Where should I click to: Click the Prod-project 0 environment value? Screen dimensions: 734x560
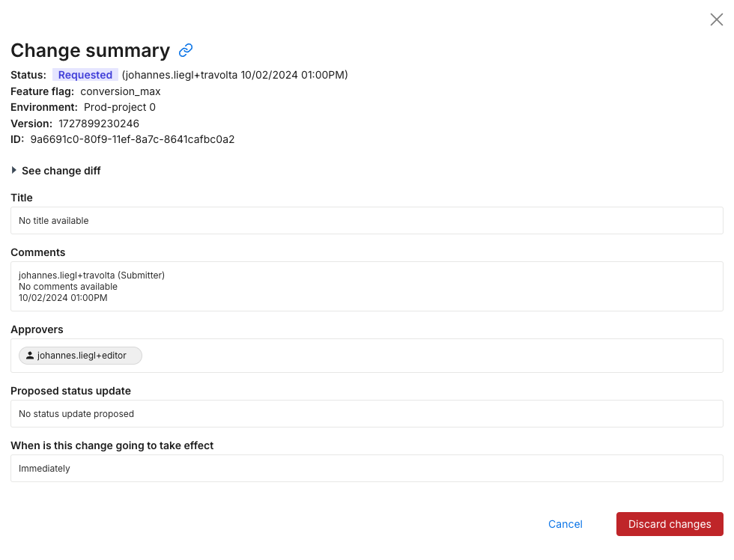[120, 107]
